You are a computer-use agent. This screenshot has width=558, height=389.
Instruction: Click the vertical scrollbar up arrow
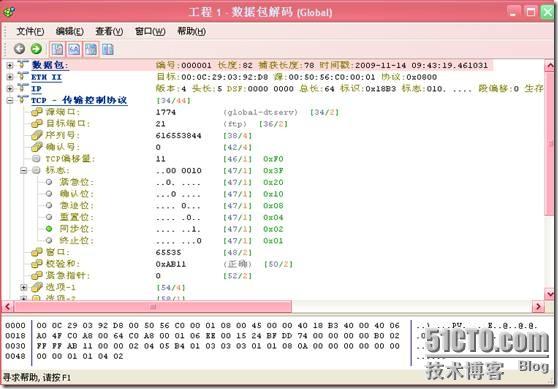point(550,65)
